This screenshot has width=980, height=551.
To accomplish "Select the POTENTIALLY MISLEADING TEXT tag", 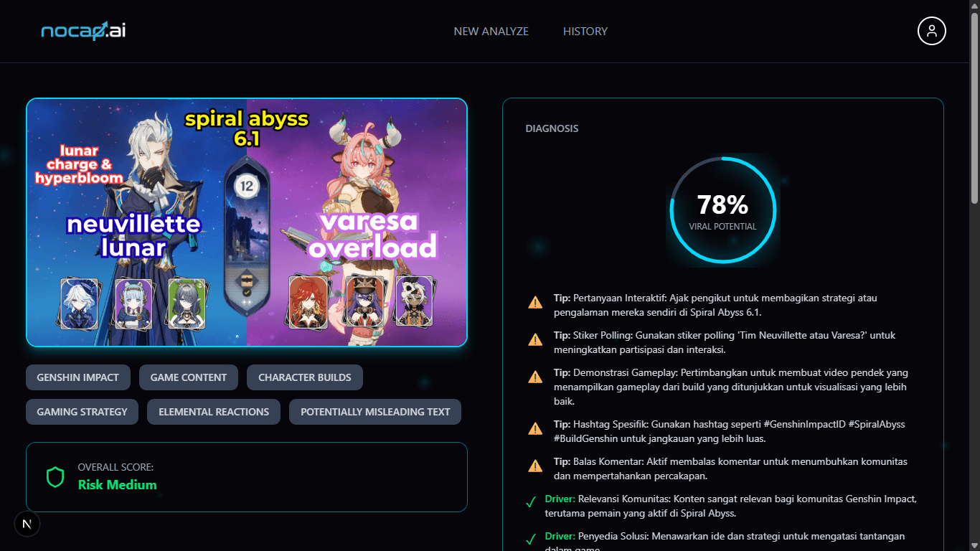I will [x=374, y=412].
